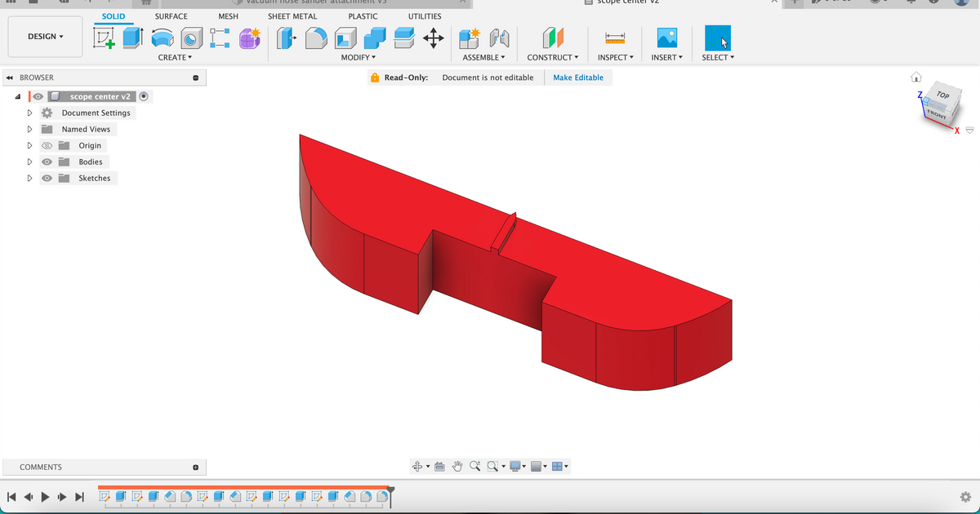Expand the Document Settings tree item
The height and width of the screenshot is (514, 980).
29,113
